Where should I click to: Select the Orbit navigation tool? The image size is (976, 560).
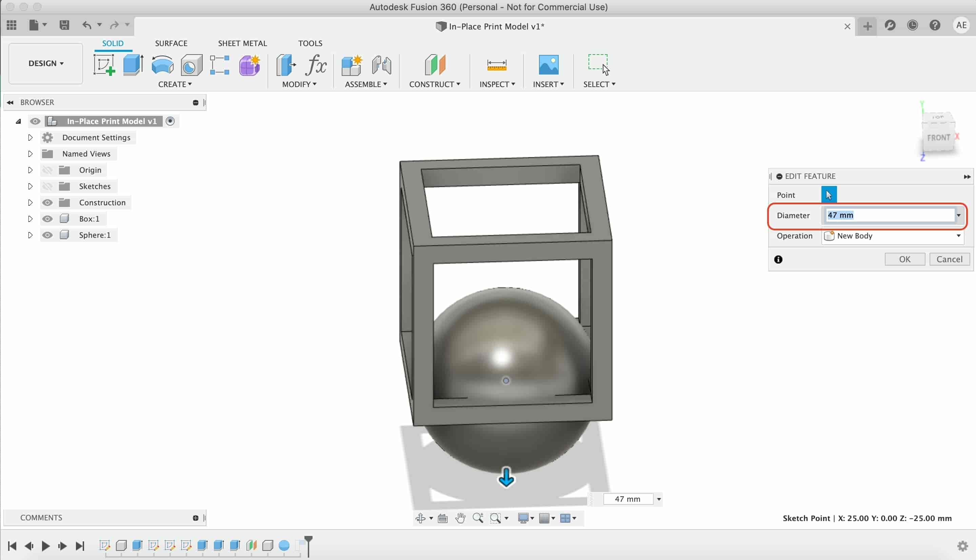click(x=420, y=518)
